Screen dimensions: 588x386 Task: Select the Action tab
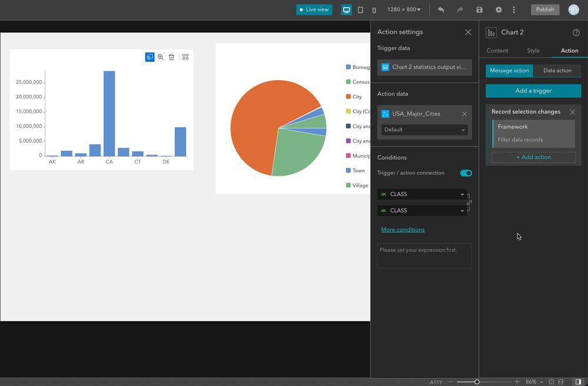click(x=569, y=51)
